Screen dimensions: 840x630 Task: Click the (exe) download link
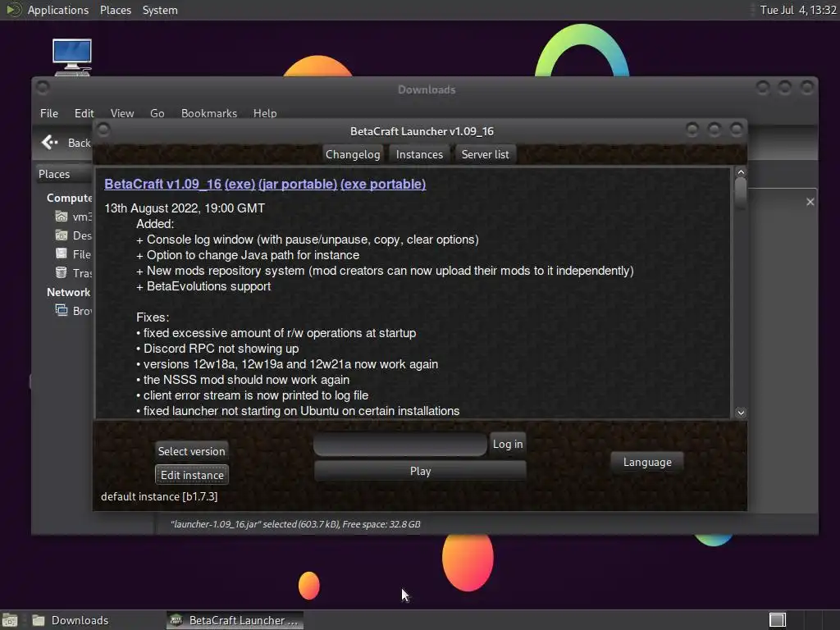240,184
